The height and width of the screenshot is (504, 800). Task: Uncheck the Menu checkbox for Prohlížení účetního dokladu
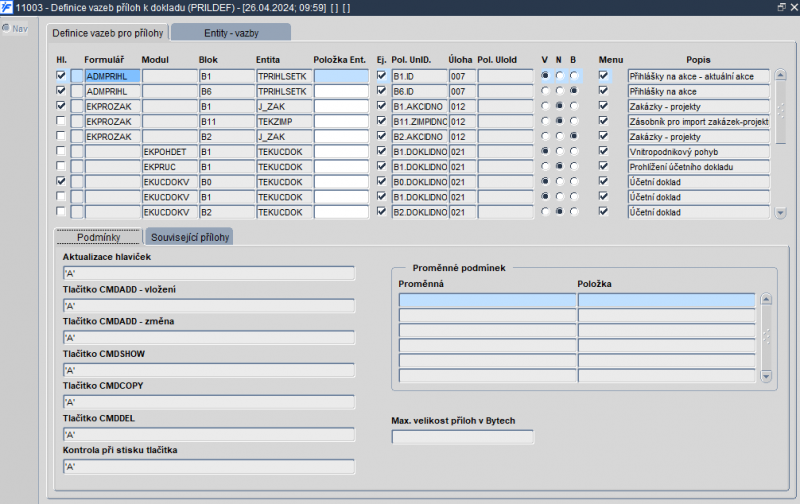pos(603,166)
